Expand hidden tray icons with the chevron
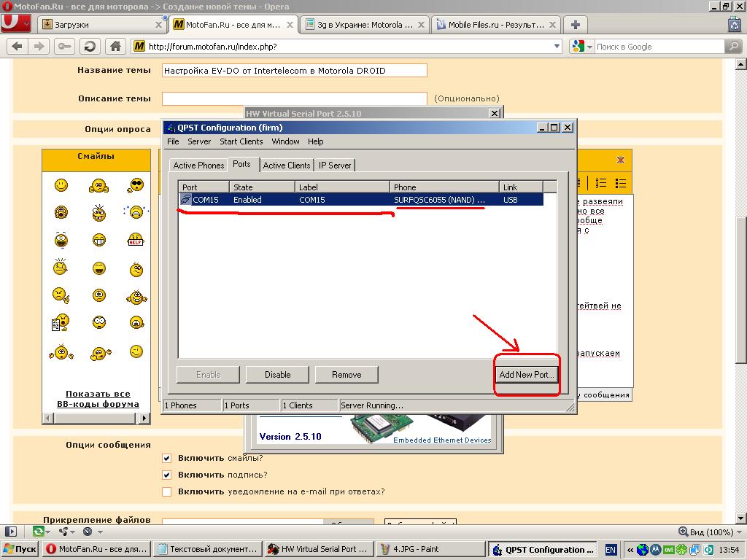 (x=630, y=550)
